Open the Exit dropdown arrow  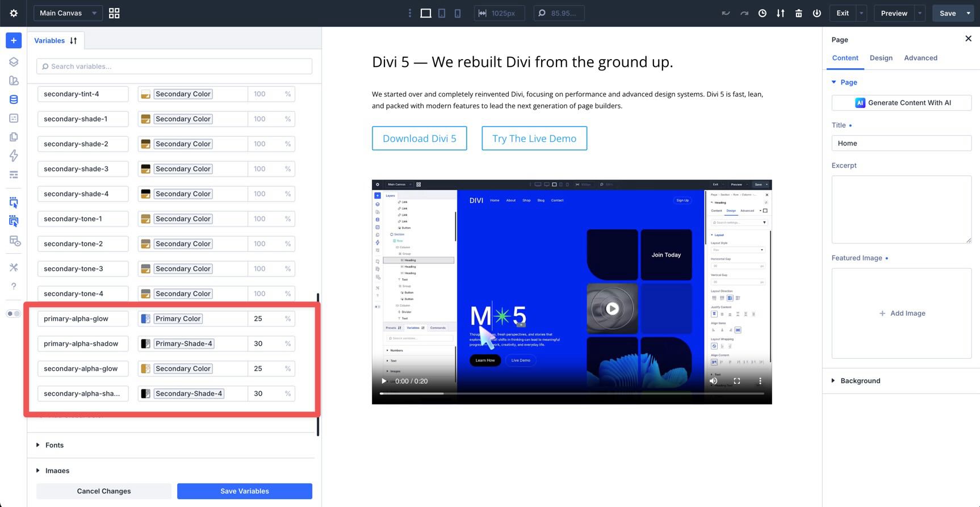click(x=861, y=13)
